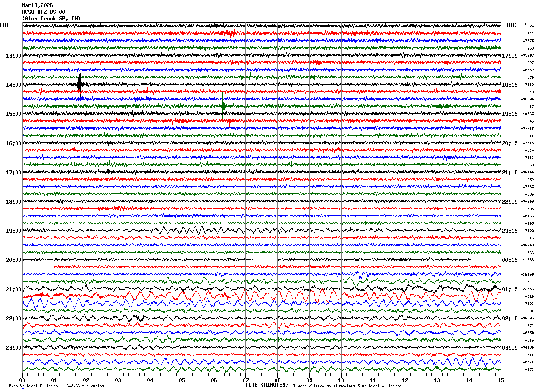Click the DC offset value 45

pyautogui.click(x=531, y=121)
